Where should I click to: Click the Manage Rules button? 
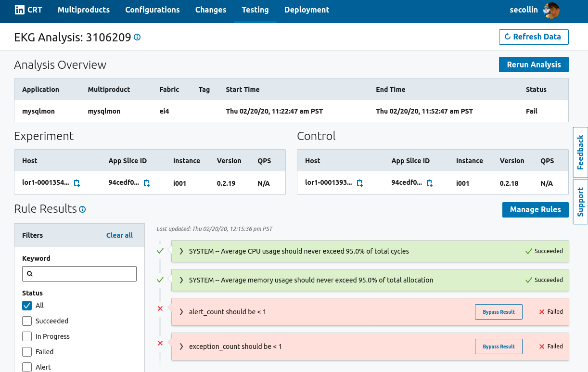[x=536, y=209]
